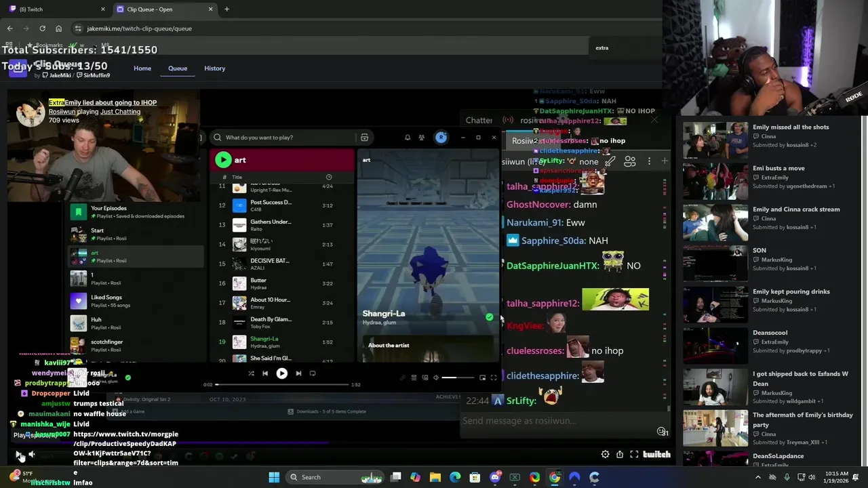Share the clip using the player share icon
Image resolution: width=868 pixels, height=488 pixels.
pyautogui.click(x=619, y=455)
